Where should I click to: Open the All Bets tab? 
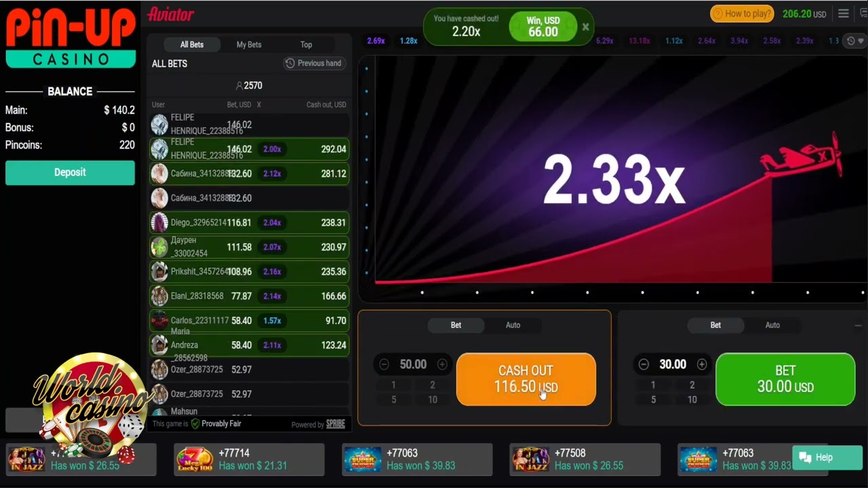(x=192, y=45)
